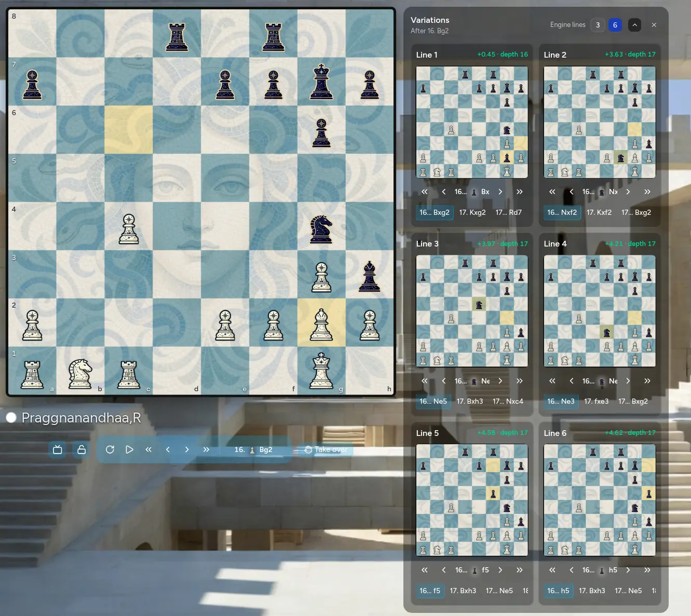The image size is (691, 616).
Task: Jump to end of Line 6
Action: (x=647, y=570)
